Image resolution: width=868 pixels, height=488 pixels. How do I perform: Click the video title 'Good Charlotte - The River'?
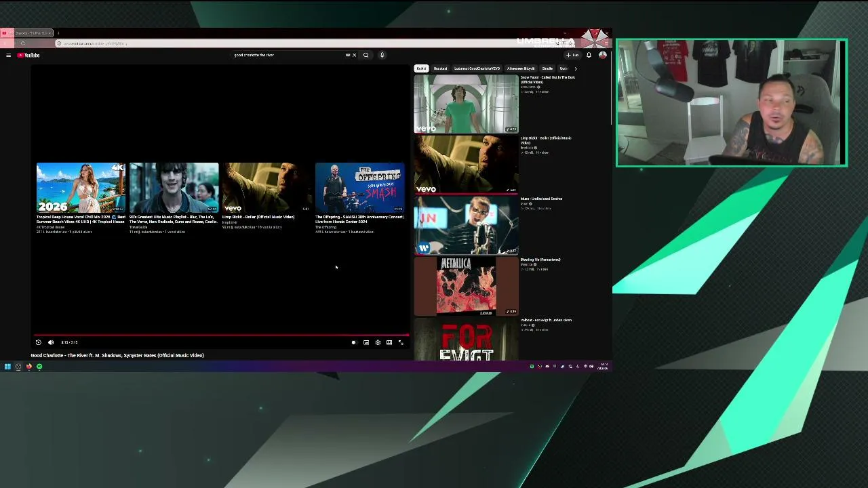[x=117, y=355]
